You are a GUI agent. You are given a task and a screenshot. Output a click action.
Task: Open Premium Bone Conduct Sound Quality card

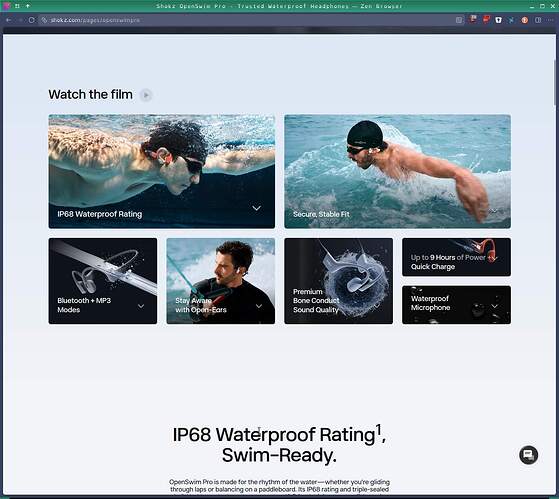[x=339, y=281]
